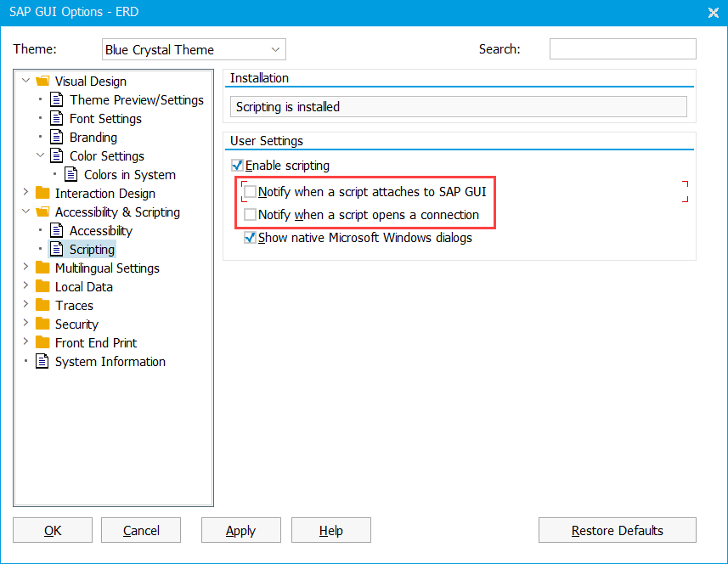
Task: Select Accessibility in the tree
Action: (x=101, y=231)
